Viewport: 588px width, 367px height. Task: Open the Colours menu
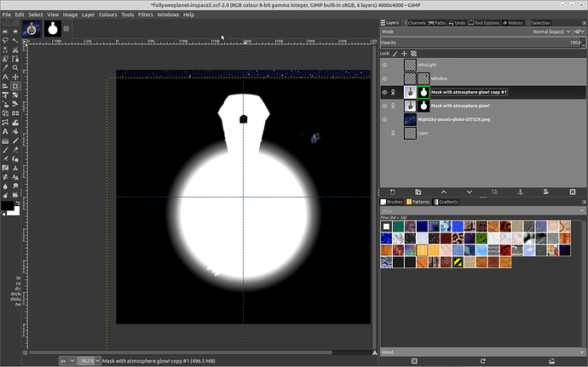coord(108,14)
